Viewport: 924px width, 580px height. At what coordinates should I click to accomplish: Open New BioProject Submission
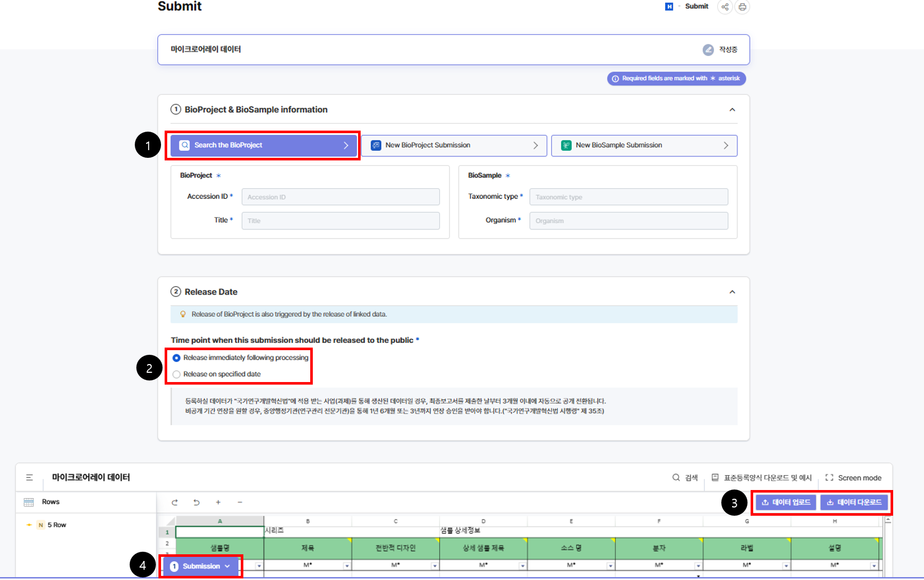[454, 146]
